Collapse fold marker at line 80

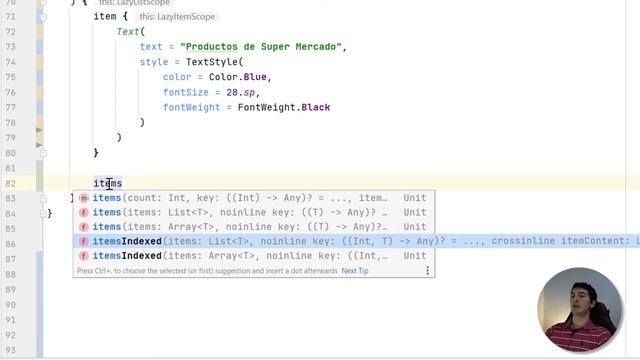(x=43, y=153)
